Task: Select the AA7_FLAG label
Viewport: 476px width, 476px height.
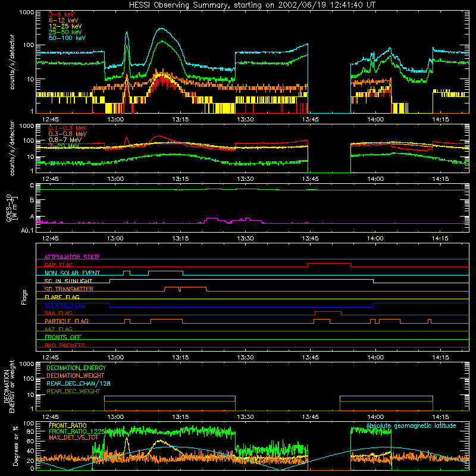Action: 58,329
